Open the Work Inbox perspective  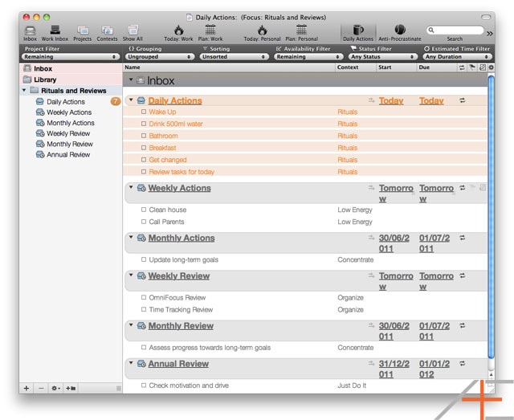coord(55,34)
